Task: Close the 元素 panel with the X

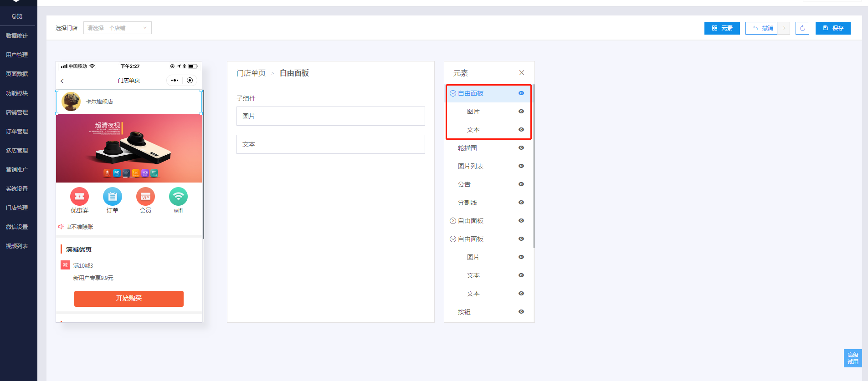Action: [522, 73]
